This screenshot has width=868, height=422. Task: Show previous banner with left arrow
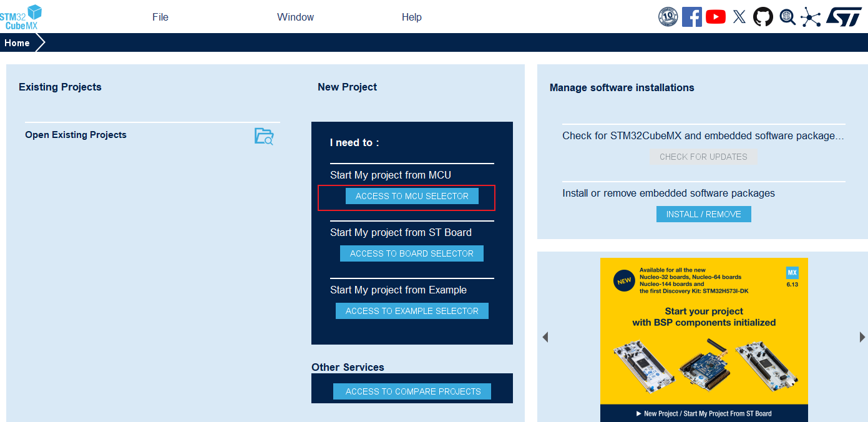[545, 337]
